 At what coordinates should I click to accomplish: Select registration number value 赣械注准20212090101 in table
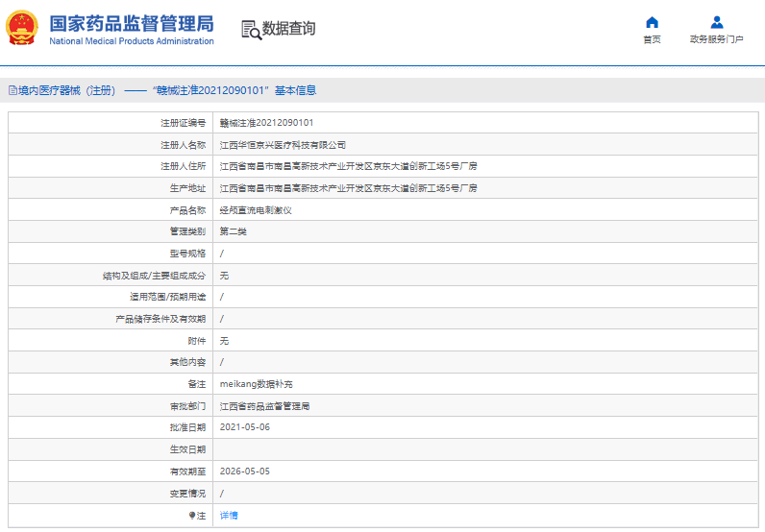tap(266, 123)
